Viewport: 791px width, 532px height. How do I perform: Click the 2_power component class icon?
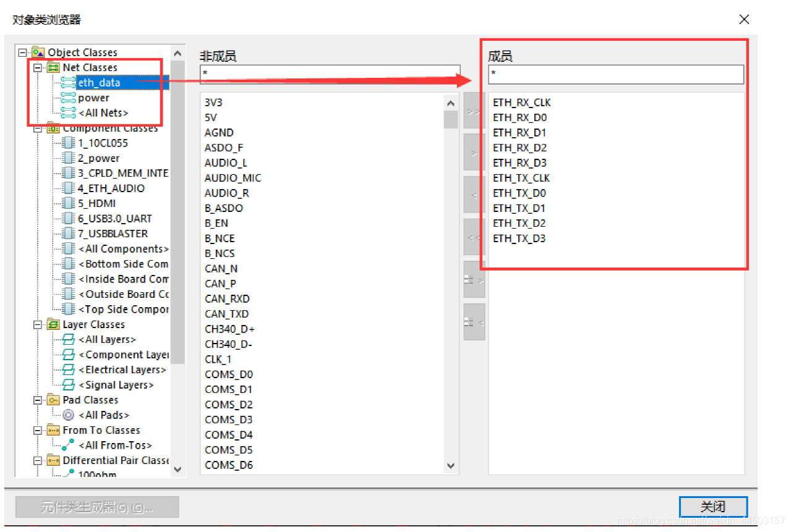69,158
